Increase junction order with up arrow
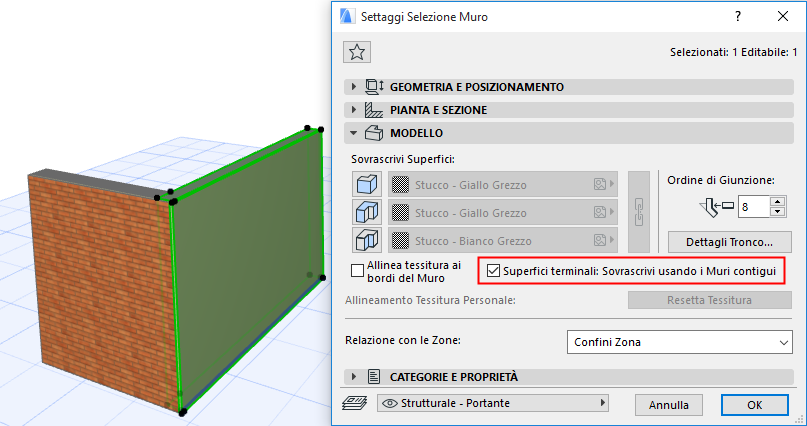 (778, 202)
